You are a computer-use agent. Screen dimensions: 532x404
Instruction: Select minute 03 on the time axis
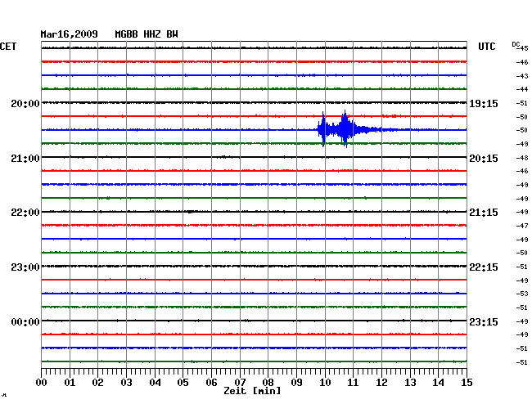[x=126, y=382]
